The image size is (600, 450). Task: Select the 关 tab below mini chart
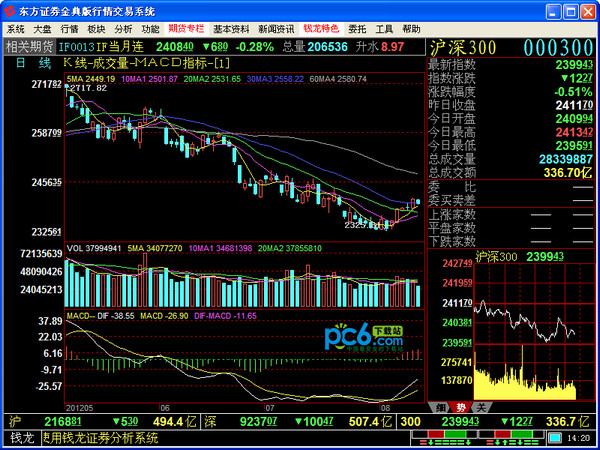[480, 408]
